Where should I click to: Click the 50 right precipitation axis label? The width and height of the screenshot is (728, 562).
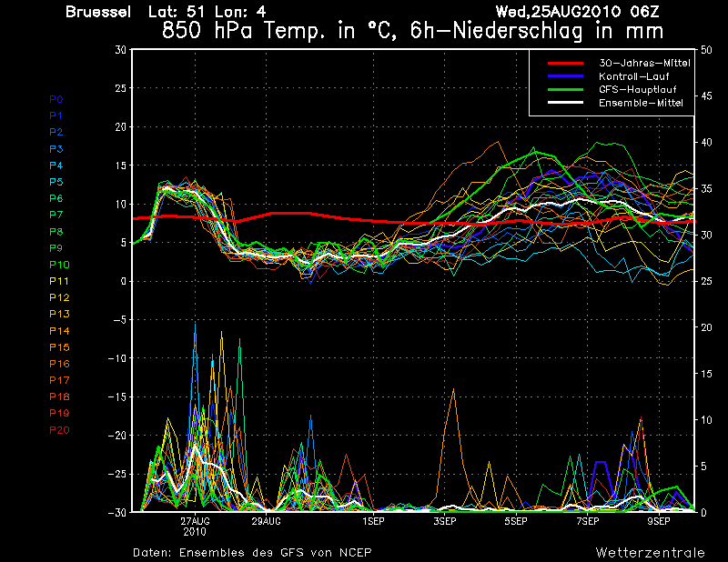(x=706, y=50)
